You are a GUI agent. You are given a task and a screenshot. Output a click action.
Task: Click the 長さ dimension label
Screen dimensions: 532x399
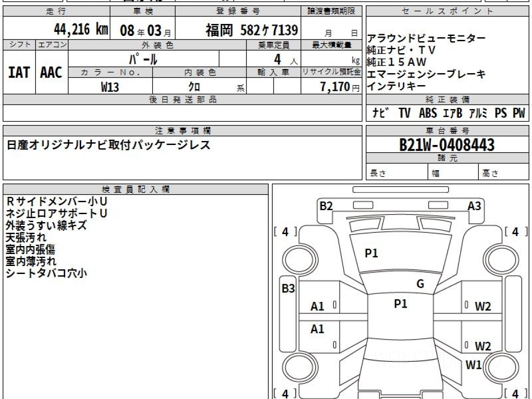point(378,174)
